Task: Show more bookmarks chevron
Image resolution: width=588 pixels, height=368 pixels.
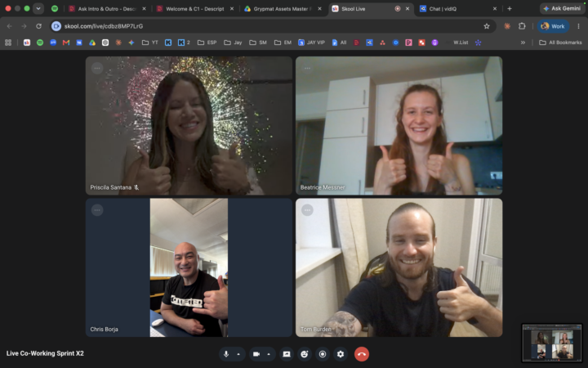Action: (523, 43)
